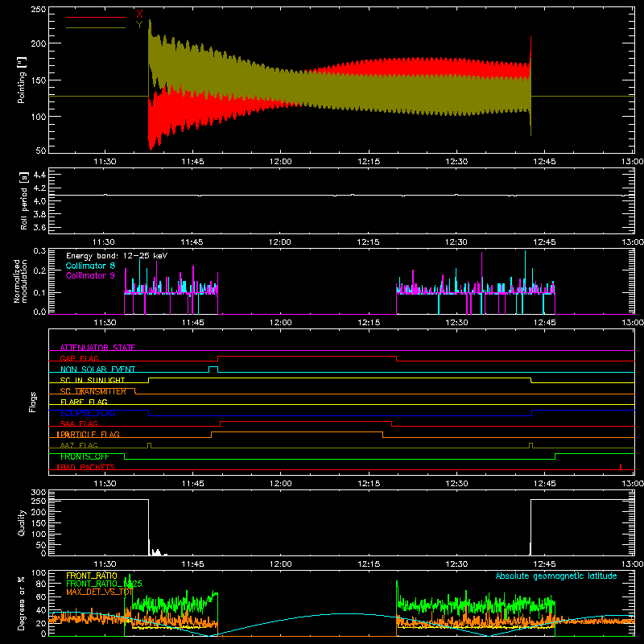Click the red X legend label

tap(139, 14)
